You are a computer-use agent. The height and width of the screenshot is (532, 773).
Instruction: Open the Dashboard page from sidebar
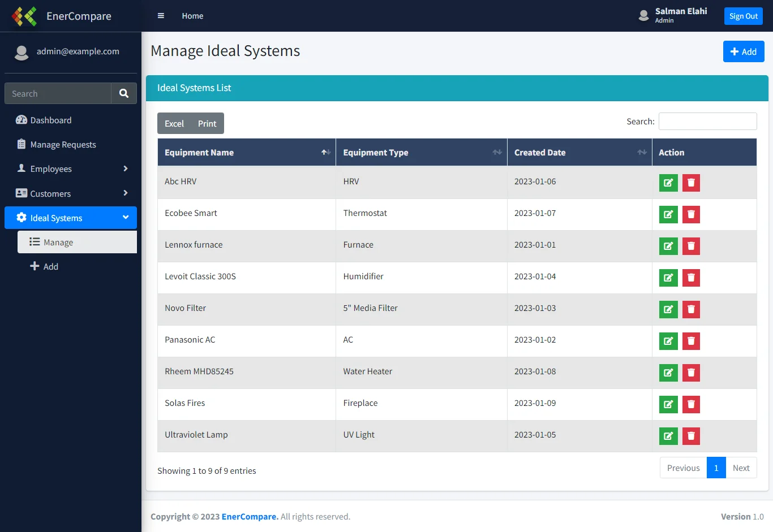pyautogui.click(x=51, y=120)
